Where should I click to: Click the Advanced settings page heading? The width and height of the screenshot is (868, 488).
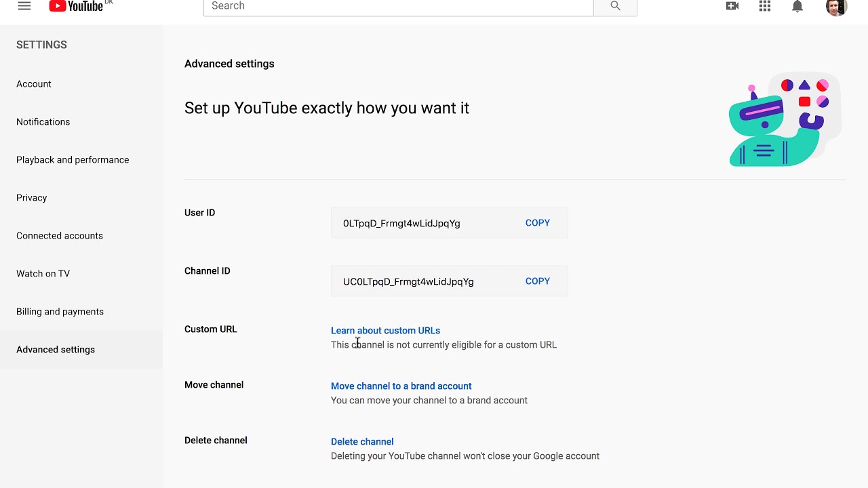click(x=229, y=64)
